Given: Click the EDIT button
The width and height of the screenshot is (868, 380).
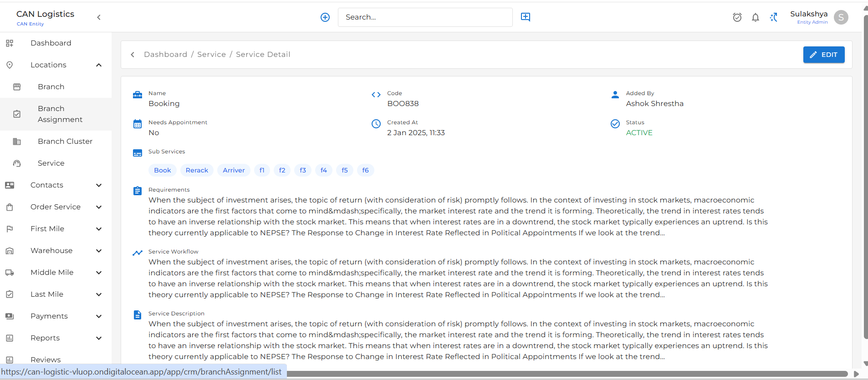Looking at the screenshot, I should coord(824,55).
